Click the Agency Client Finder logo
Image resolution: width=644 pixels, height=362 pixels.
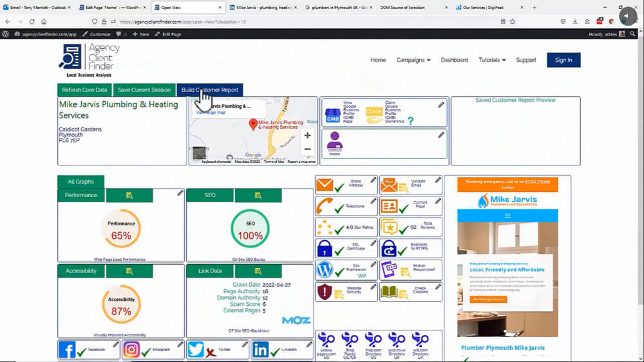(90, 61)
